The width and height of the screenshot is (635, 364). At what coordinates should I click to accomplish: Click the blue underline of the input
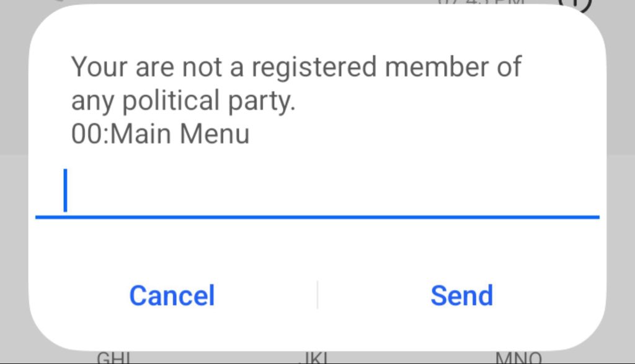pyautogui.click(x=317, y=218)
